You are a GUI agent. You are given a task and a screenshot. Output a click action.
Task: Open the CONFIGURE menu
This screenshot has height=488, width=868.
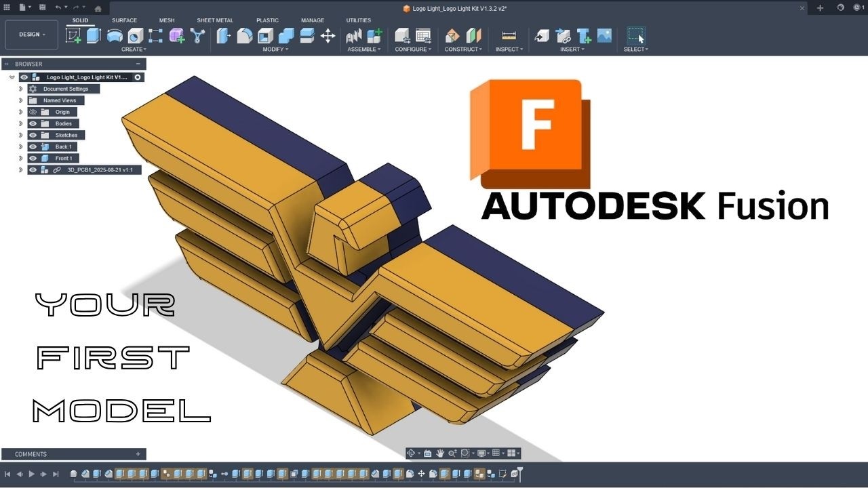413,49
